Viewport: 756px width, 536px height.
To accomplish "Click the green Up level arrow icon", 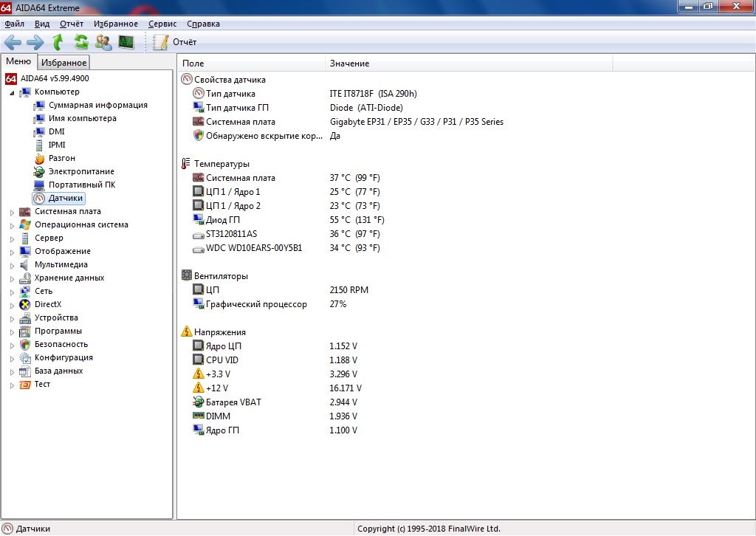I will click(x=58, y=42).
